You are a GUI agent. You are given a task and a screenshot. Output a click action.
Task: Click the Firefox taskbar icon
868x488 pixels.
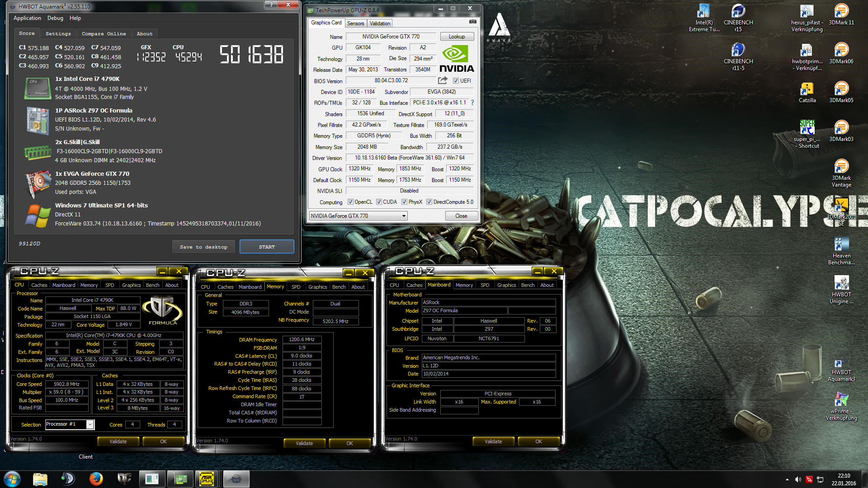coord(96,479)
